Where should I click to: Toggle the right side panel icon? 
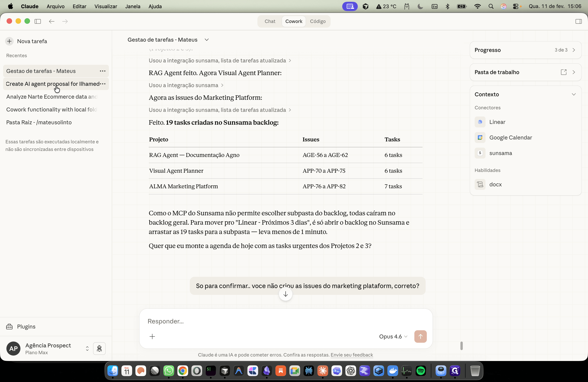point(578,21)
